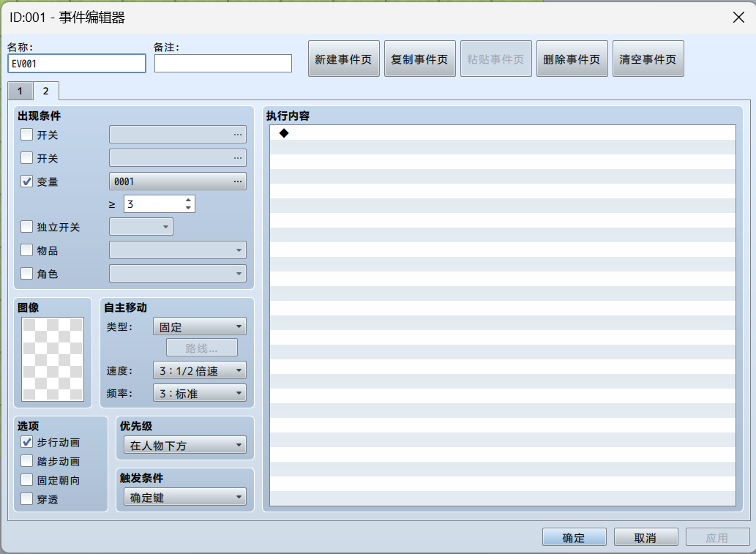Click the variable value field showing 3
Image resolution: width=756 pixels, height=554 pixels.
[x=153, y=204]
